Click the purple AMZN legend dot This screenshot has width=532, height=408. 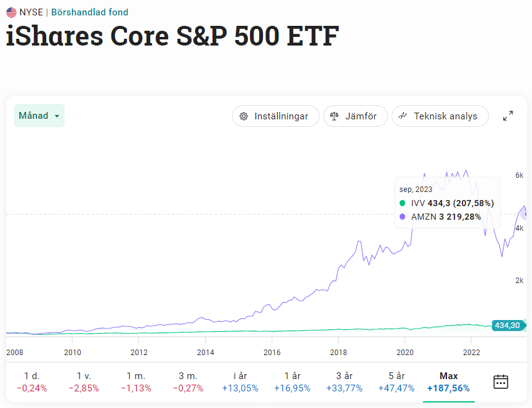pyautogui.click(x=403, y=217)
